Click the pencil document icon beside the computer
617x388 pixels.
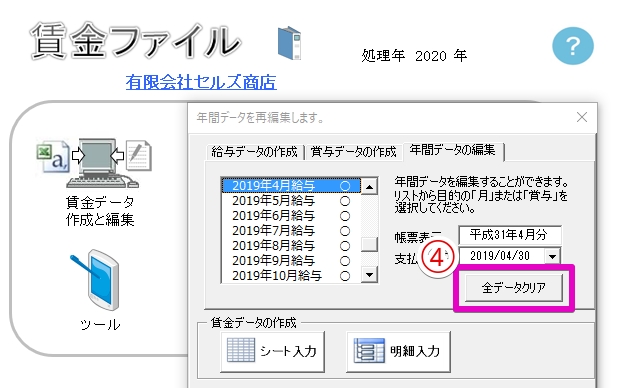tap(138, 155)
